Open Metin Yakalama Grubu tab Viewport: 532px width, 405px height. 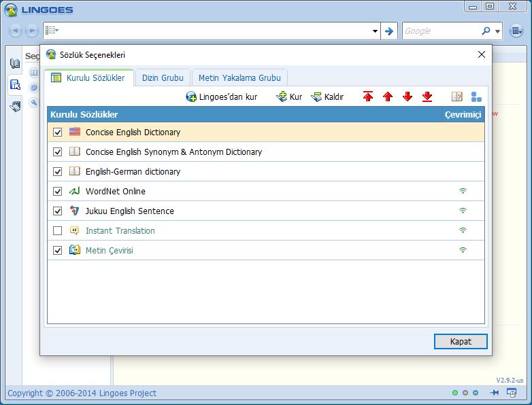pyautogui.click(x=239, y=77)
